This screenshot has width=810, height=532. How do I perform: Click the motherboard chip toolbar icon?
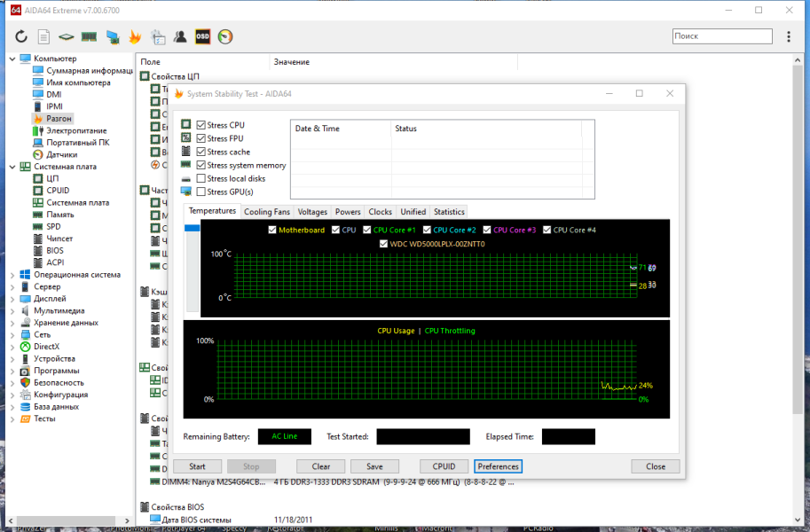(x=67, y=36)
